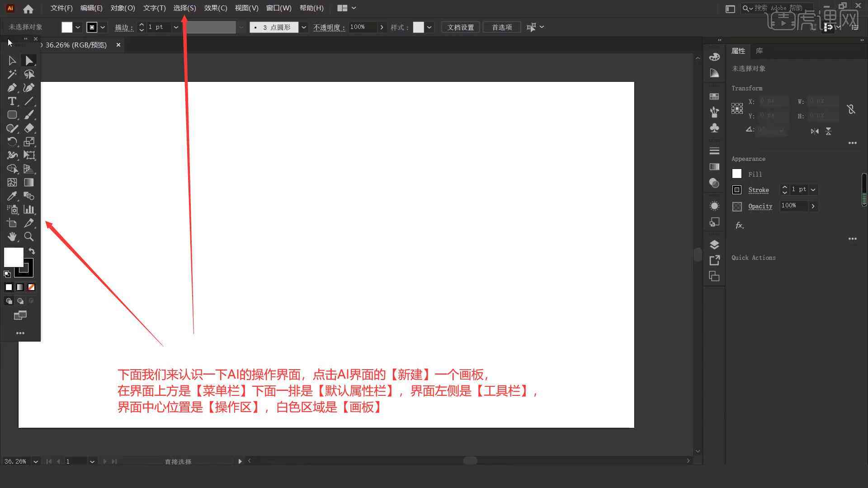Select the Scale tool
The height and width of the screenshot is (488, 868).
[x=28, y=141]
